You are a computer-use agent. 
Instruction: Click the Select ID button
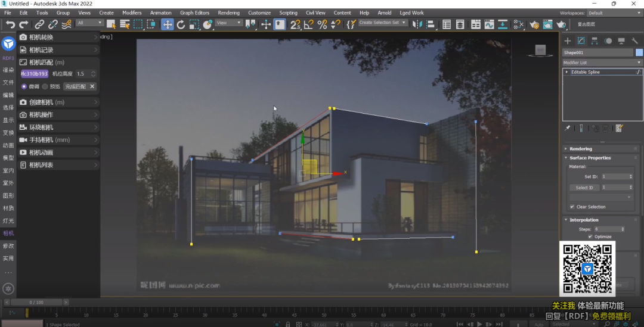click(x=584, y=188)
